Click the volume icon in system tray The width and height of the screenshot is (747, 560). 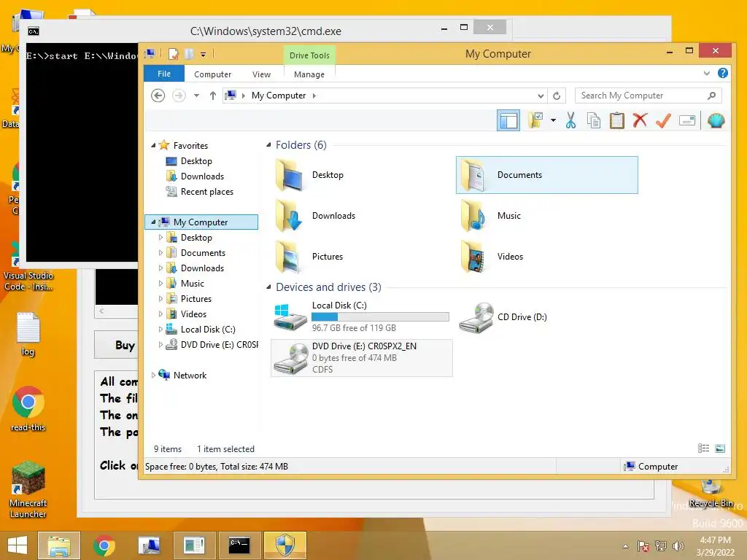coord(678,545)
